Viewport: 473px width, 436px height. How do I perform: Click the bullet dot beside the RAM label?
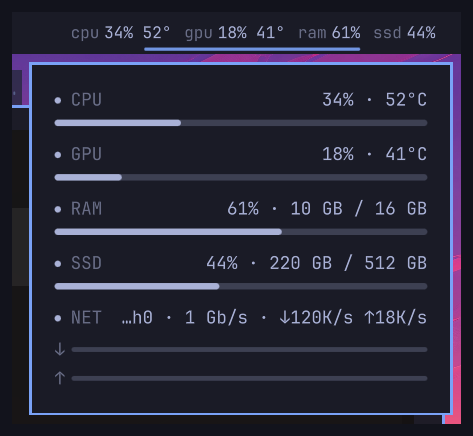click(58, 209)
